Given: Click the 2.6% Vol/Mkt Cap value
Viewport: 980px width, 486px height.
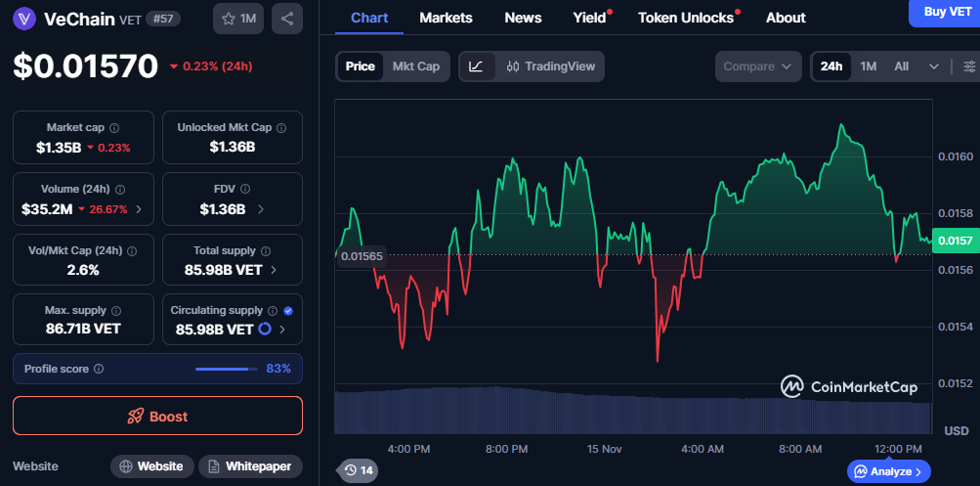Looking at the screenshot, I should pyautogui.click(x=83, y=270).
